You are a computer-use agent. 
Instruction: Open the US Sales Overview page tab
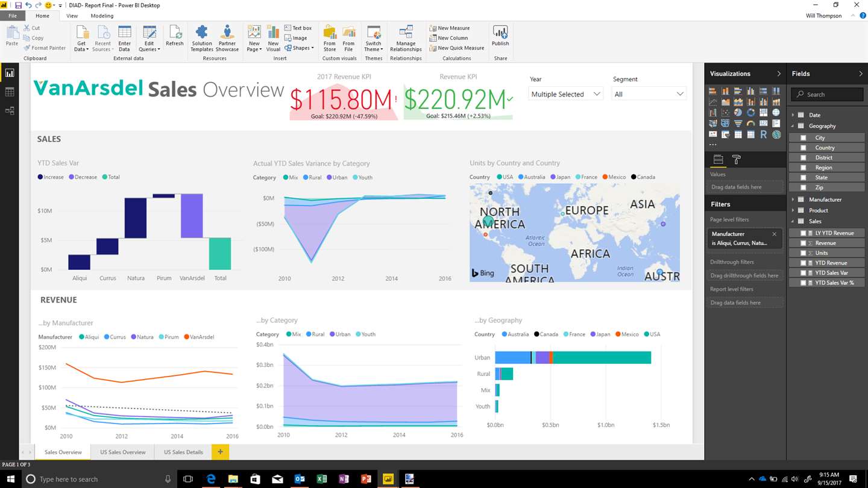(123, 452)
